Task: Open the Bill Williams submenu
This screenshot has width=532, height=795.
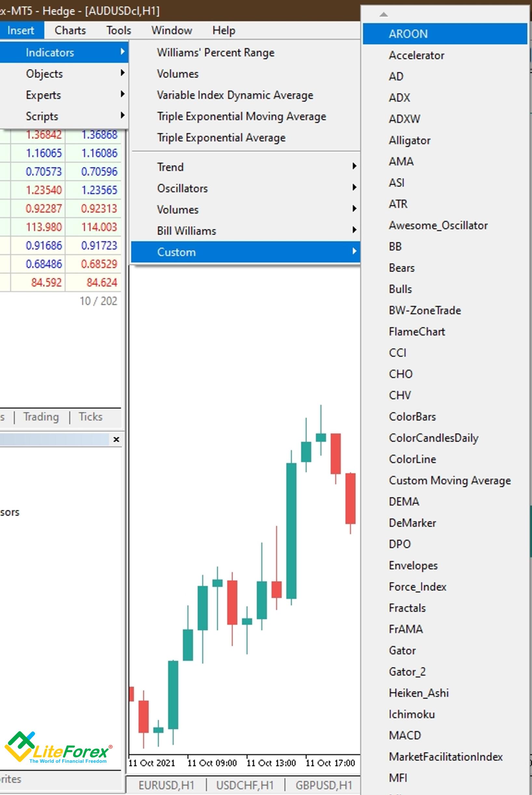Action: tap(186, 231)
